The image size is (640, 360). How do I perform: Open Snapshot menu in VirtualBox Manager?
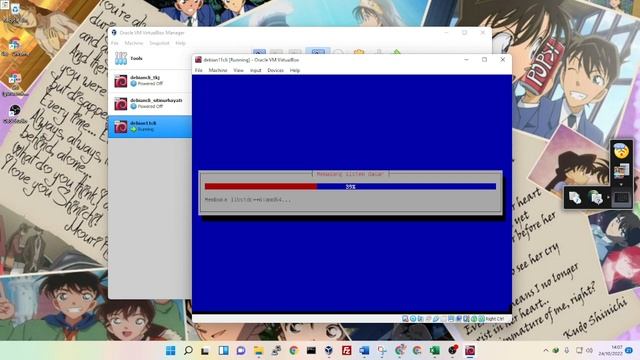coord(159,43)
